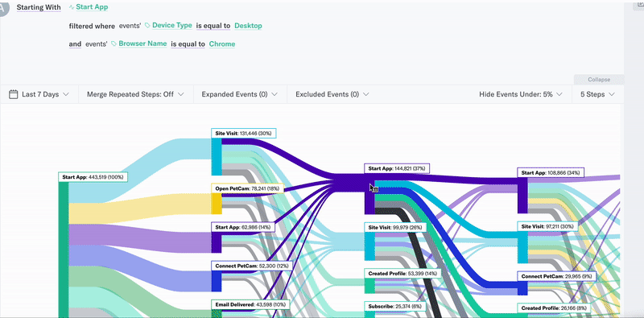Screen dimensions: 644x318
Task: Click the step A avatar circle
Action: 3,7
